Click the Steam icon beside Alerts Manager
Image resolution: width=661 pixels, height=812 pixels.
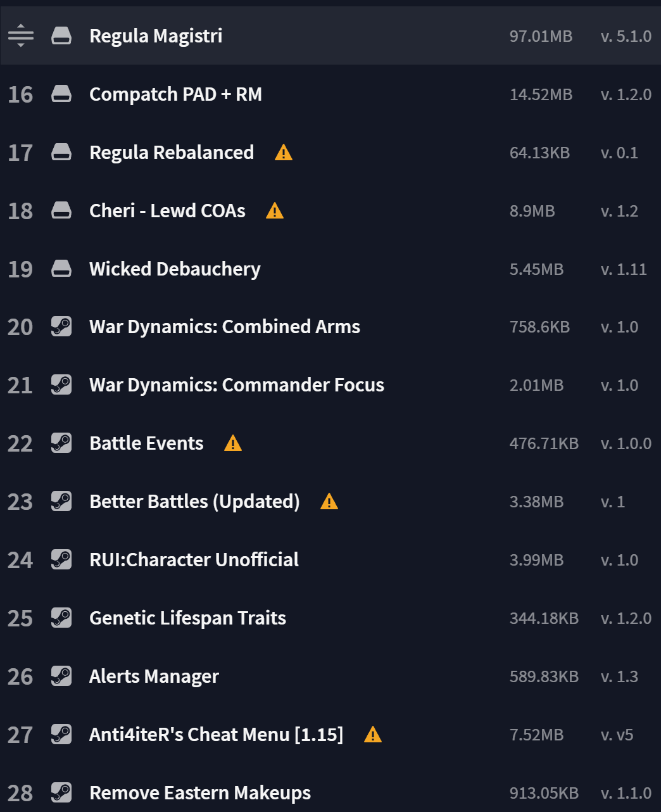[61, 676]
